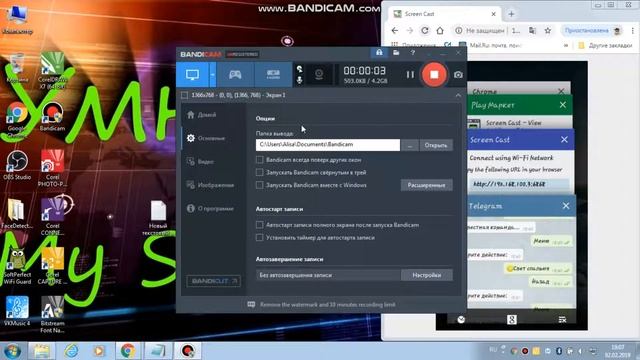Screen dimensions: 640x360
Task: Open the Изображения settings section
Action: click(x=210, y=185)
